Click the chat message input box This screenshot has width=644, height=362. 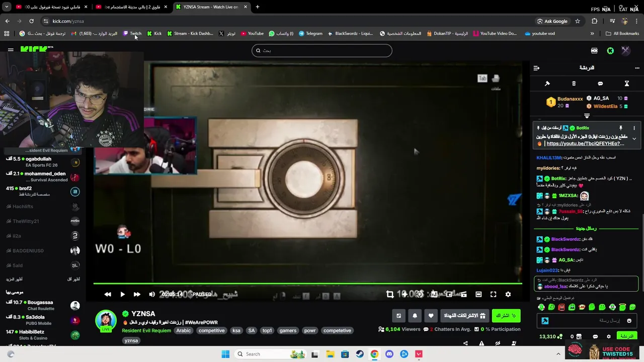586,321
